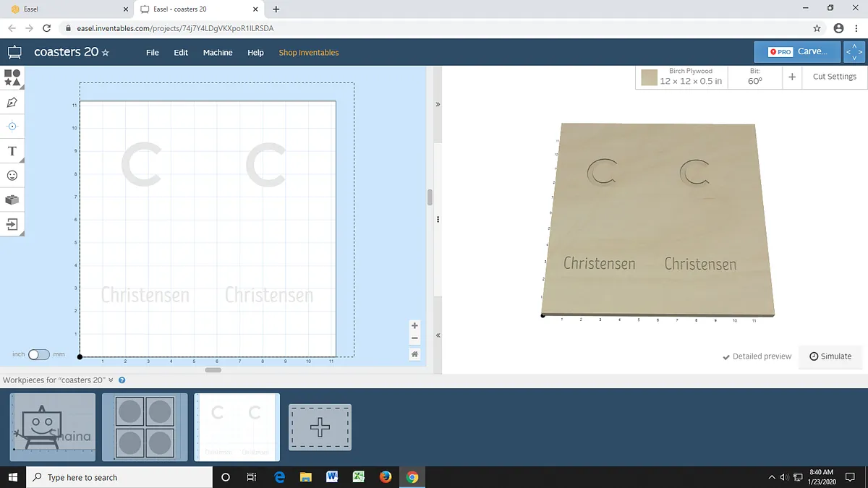
Task: Select the Pen drawing tool
Action: click(x=12, y=102)
